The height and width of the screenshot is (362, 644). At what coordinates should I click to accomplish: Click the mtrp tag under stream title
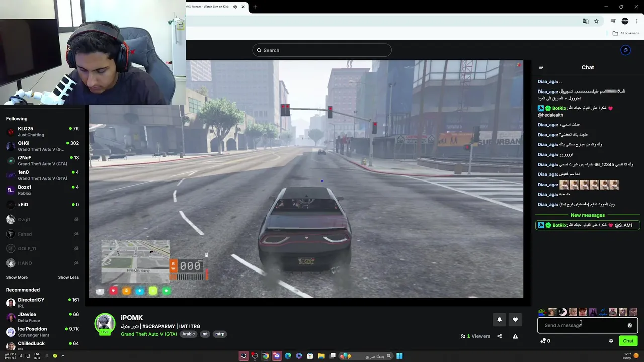point(220,334)
